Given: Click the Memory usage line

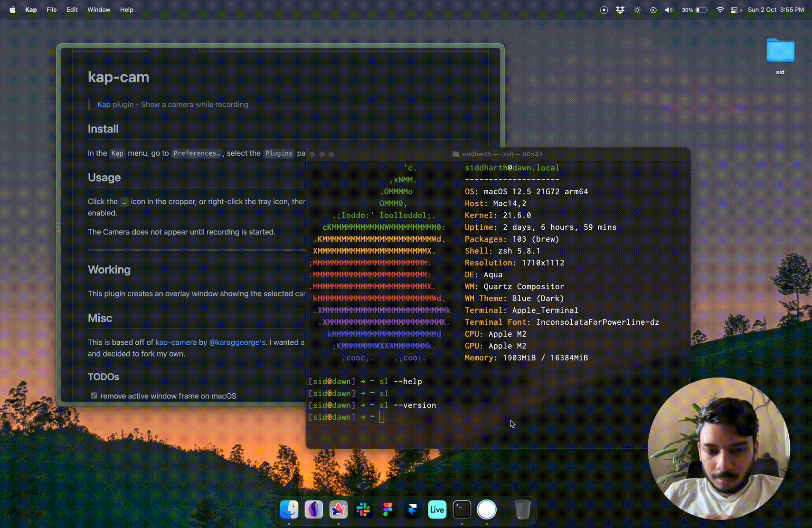Looking at the screenshot, I should [526, 358].
